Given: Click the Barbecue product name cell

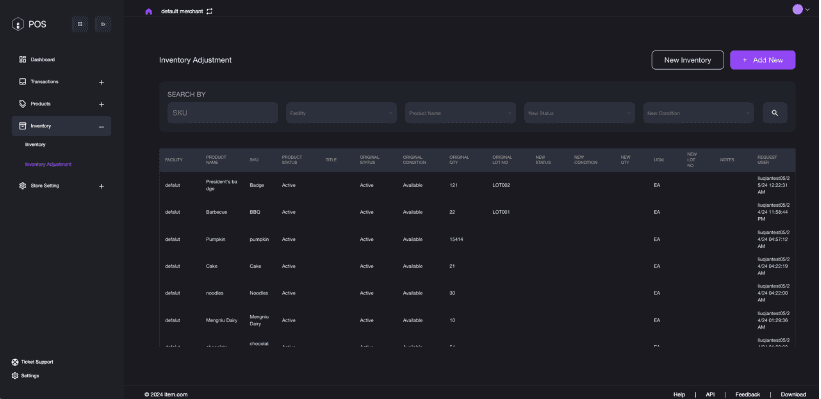Looking at the screenshot, I should (216, 212).
